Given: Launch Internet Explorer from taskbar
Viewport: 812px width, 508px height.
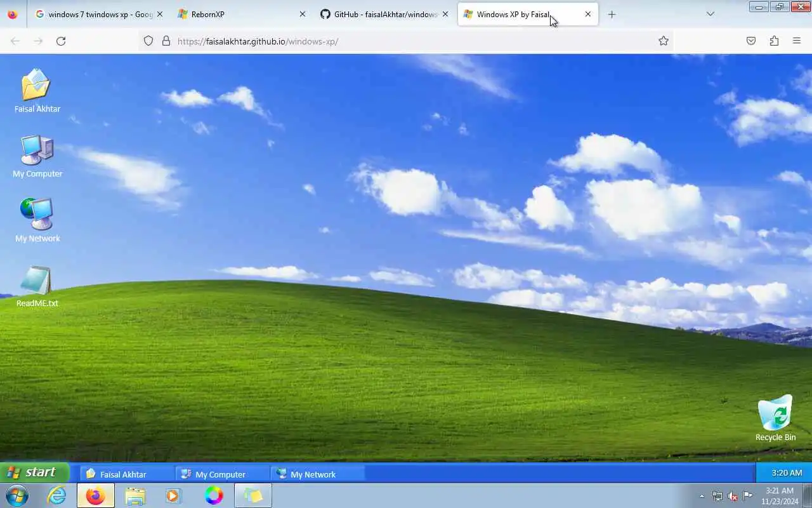Looking at the screenshot, I should tap(57, 495).
